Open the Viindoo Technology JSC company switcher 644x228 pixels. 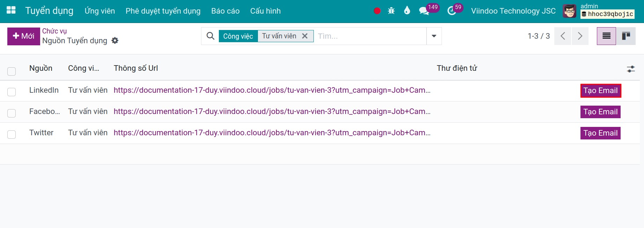click(513, 11)
